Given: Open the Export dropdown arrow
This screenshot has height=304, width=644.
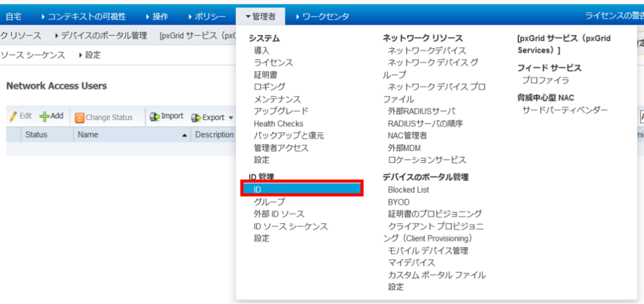Looking at the screenshot, I should point(231,117).
